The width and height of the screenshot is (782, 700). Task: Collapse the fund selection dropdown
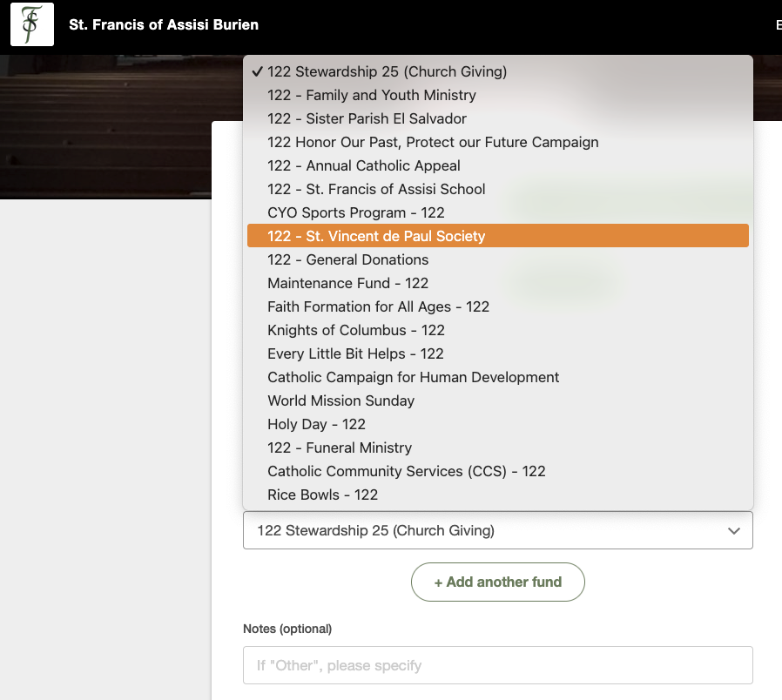pyautogui.click(x=498, y=530)
